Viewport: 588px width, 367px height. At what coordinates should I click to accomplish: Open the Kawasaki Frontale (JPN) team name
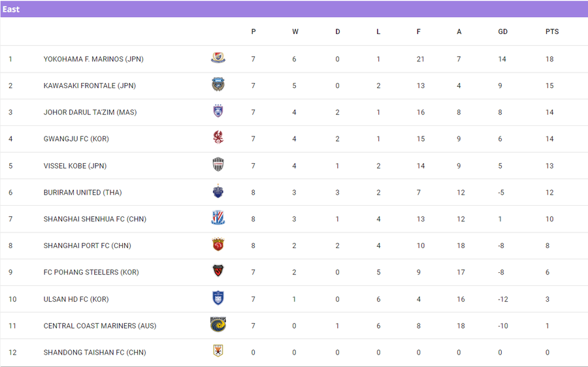coord(90,86)
